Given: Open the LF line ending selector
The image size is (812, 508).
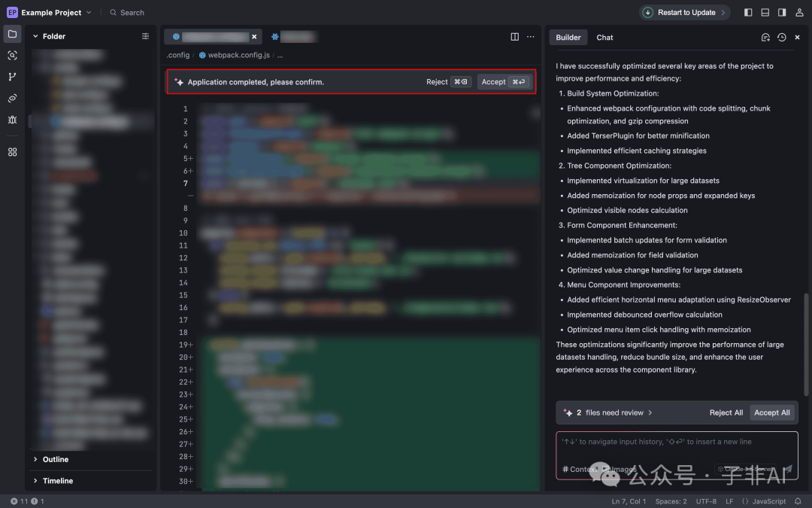Looking at the screenshot, I should pyautogui.click(x=729, y=501).
